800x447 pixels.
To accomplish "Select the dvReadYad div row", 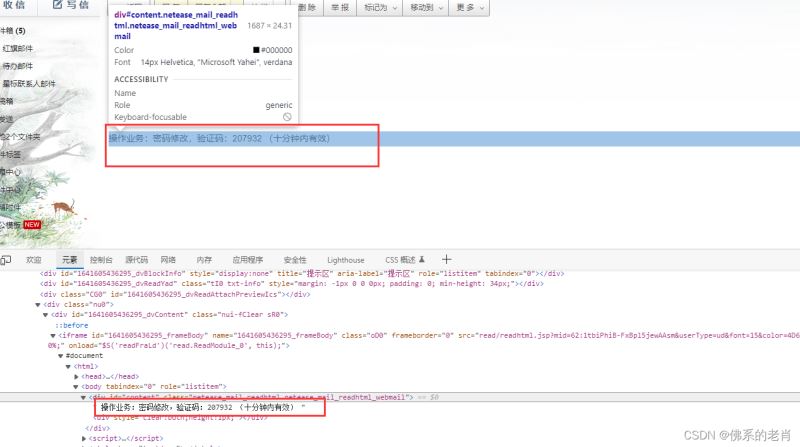I will [x=292, y=284].
